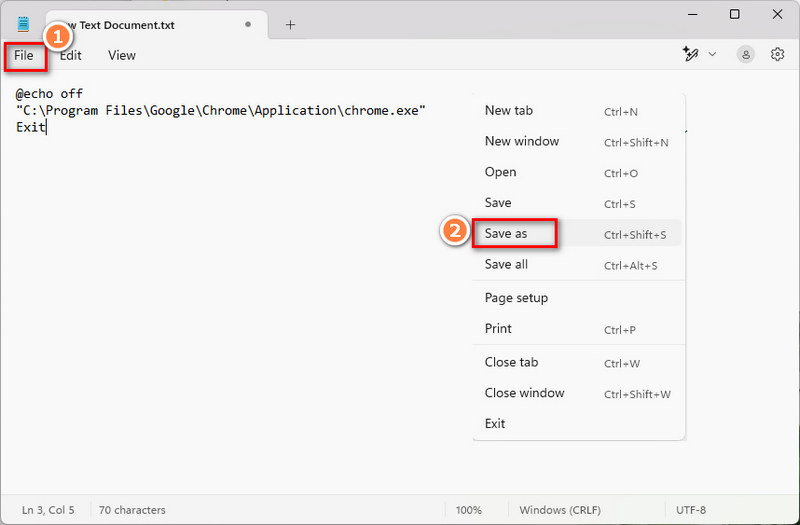This screenshot has width=800, height=525.
Task: Choose Open from the File menu
Action: click(578, 172)
